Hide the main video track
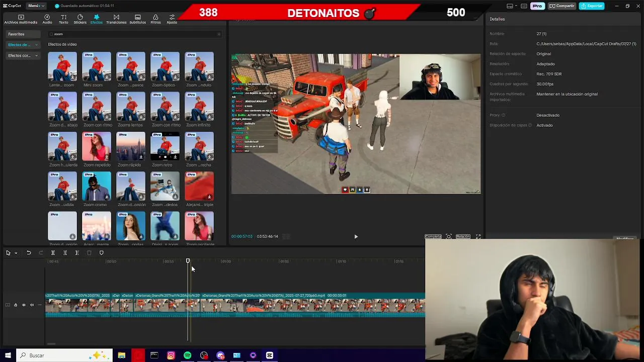Image resolution: width=644 pixels, height=362 pixels. [23, 305]
